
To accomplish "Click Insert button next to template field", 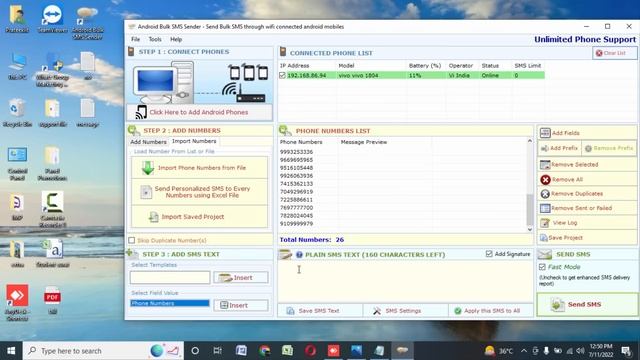I will tap(241, 278).
